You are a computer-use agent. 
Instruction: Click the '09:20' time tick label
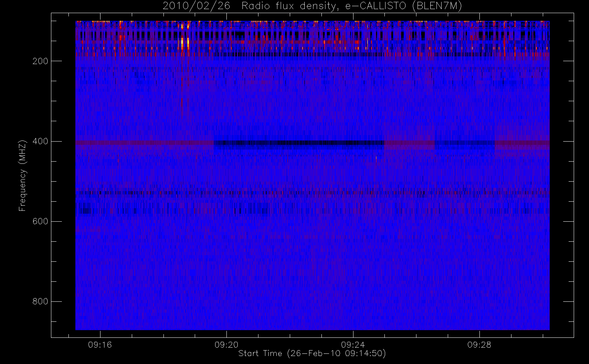tap(226, 345)
